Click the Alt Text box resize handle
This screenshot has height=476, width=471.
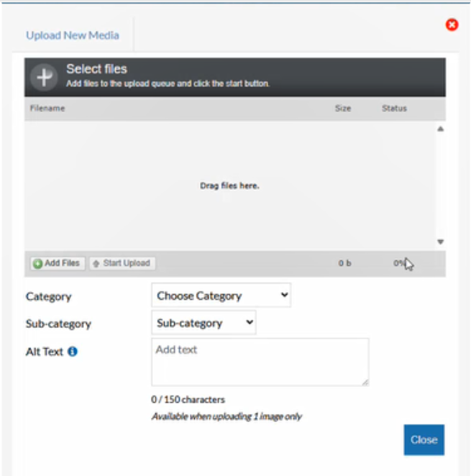tap(365, 382)
